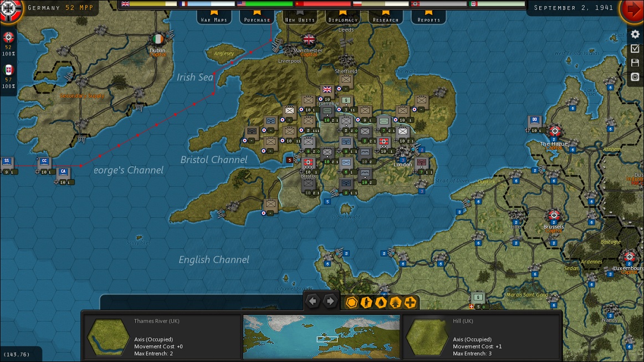Click the English Channel label
The image size is (644, 362).
click(214, 259)
